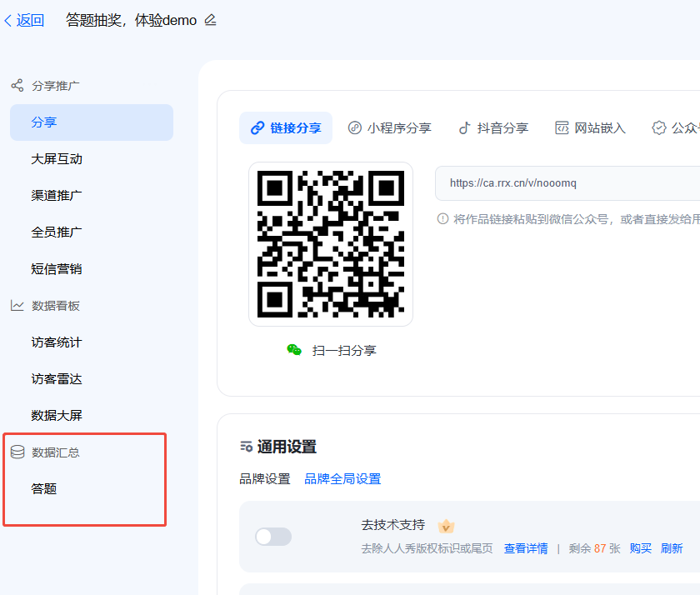The height and width of the screenshot is (595, 700).
Task: Click the 刷新 link
Action: [x=672, y=548]
